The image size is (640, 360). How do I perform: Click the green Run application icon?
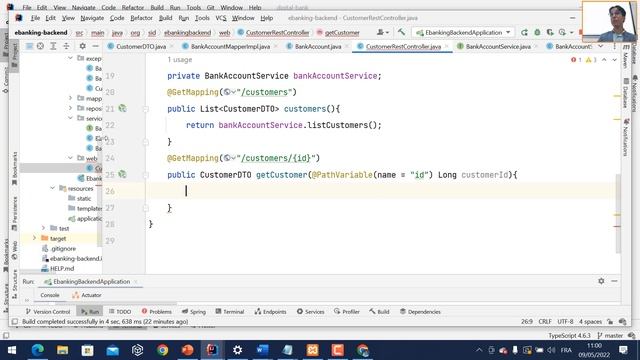pos(524,32)
